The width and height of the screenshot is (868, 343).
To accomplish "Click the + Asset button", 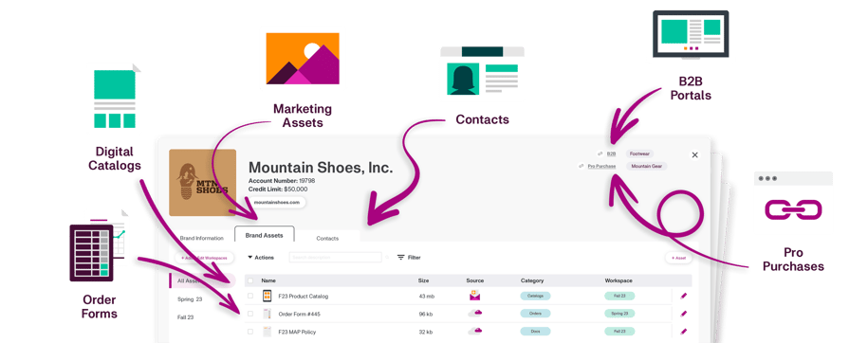I will (678, 258).
